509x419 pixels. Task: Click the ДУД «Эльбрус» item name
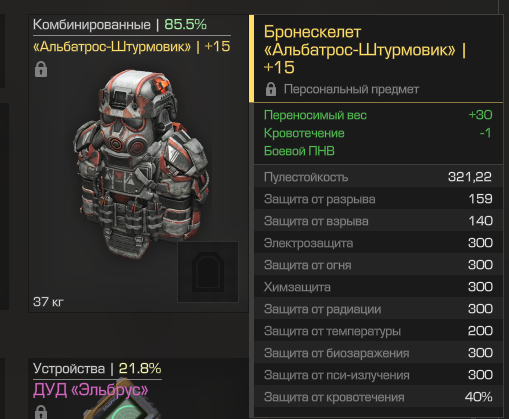pos(91,390)
